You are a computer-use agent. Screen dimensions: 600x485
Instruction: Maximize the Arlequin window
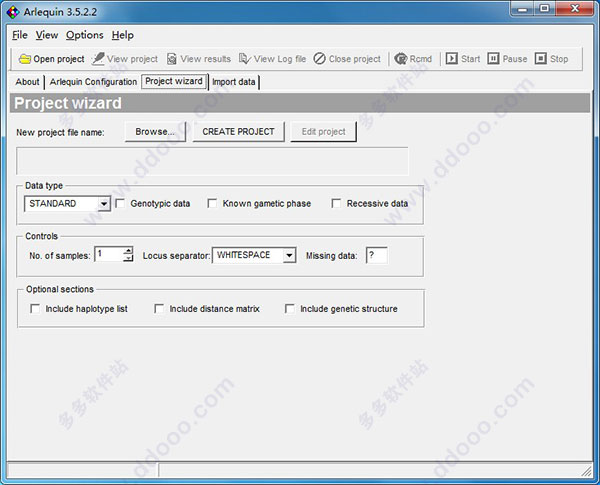[545, 9]
